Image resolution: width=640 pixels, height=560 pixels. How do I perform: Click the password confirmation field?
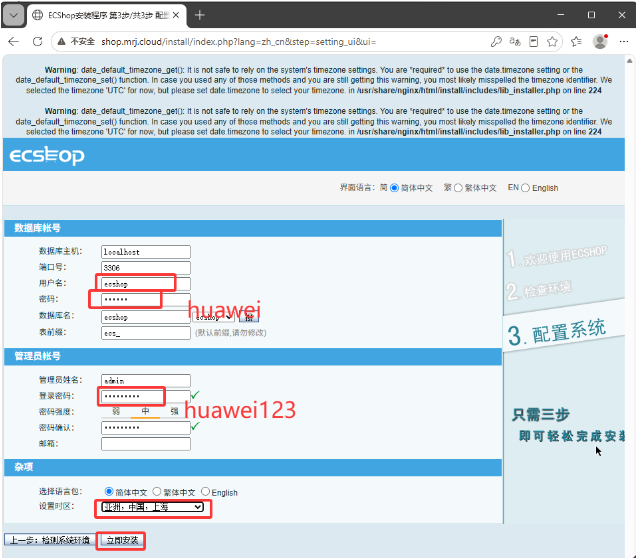pyautogui.click(x=146, y=428)
